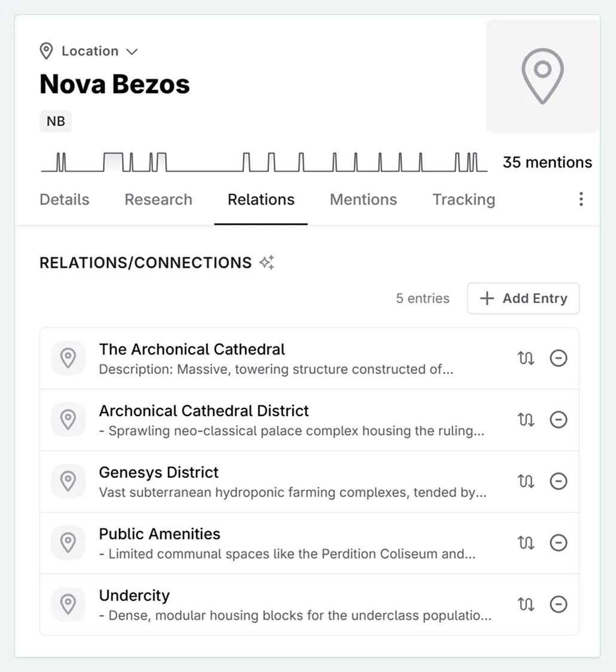The width and height of the screenshot is (616, 672).
Task: Open the Public Amenities entry
Action: pos(160,534)
